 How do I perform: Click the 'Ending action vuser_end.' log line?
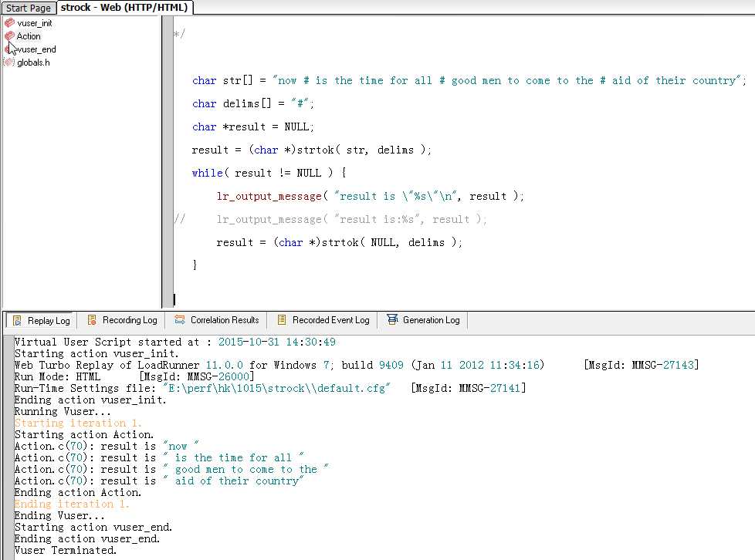[87, 538]
